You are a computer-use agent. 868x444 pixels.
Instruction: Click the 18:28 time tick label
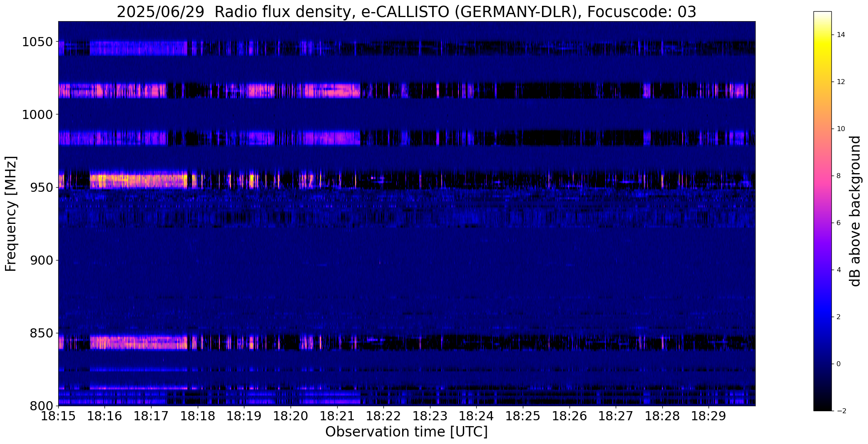tap(662, 416)
